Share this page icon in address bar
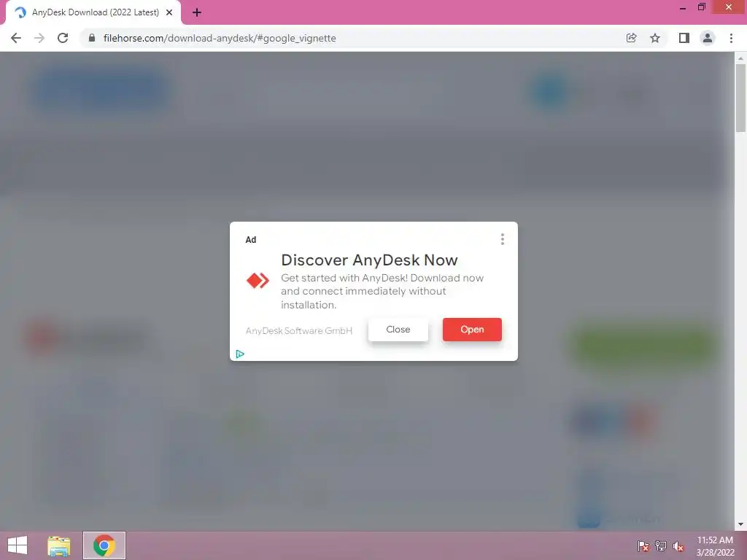The image size is (747, 560). (x=631, y=38)
